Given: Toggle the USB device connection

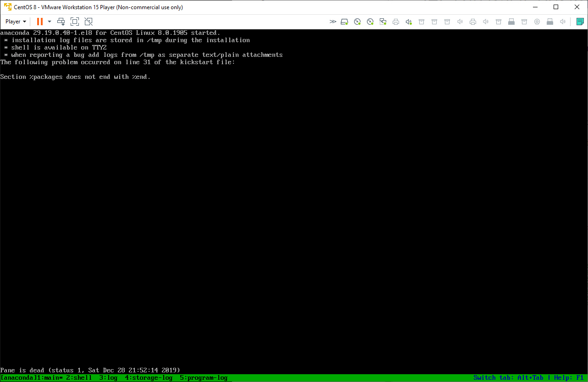Looking at the screenshot, I should click(x=422, y=21).
